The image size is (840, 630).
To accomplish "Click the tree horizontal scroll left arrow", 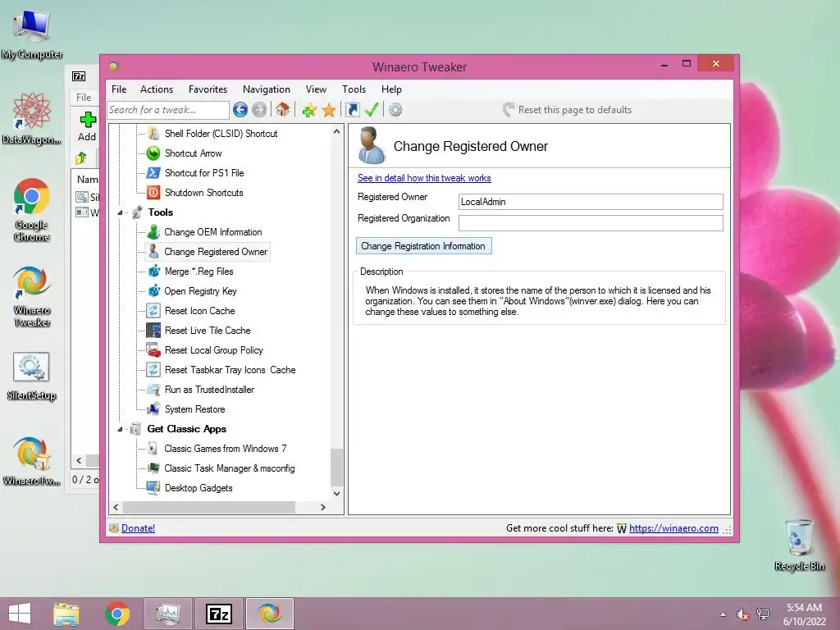I will tap(116, 507).
